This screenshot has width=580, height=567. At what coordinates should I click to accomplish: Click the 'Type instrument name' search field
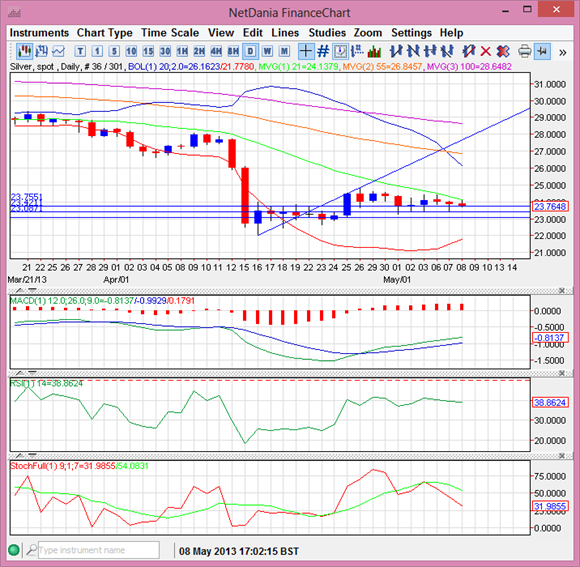point(98,550)
